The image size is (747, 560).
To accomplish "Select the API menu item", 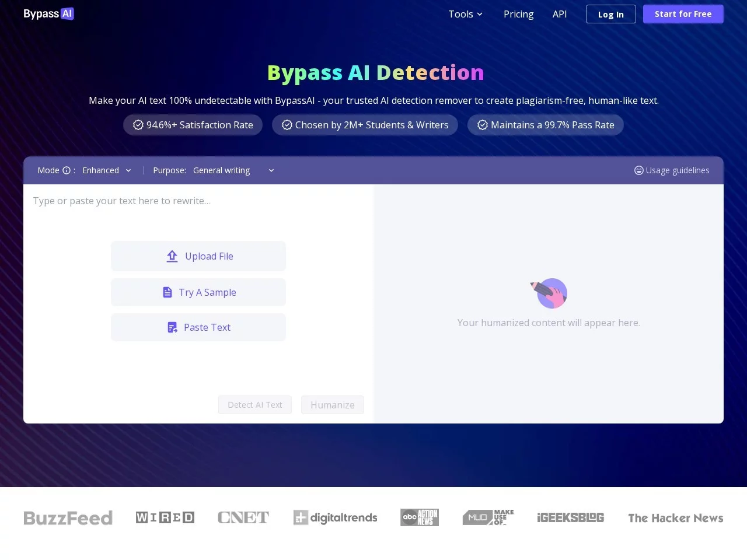I will pos(559,14).
